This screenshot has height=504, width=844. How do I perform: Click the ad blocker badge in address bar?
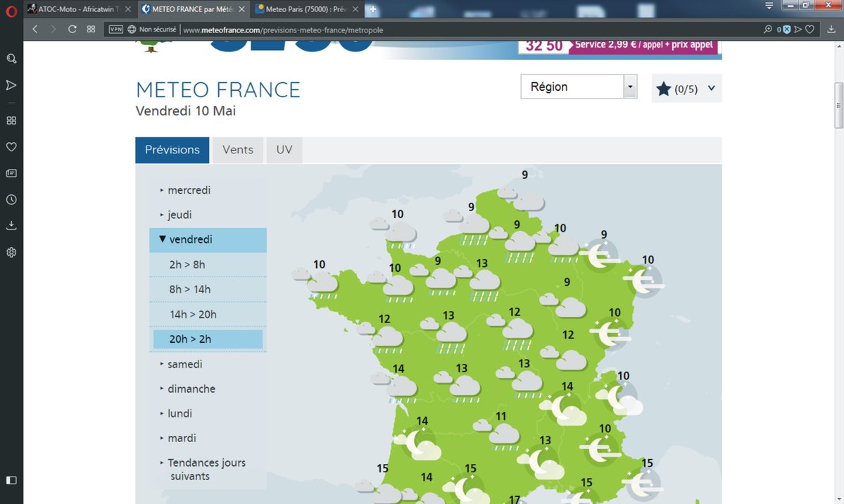tap(787, 30)
